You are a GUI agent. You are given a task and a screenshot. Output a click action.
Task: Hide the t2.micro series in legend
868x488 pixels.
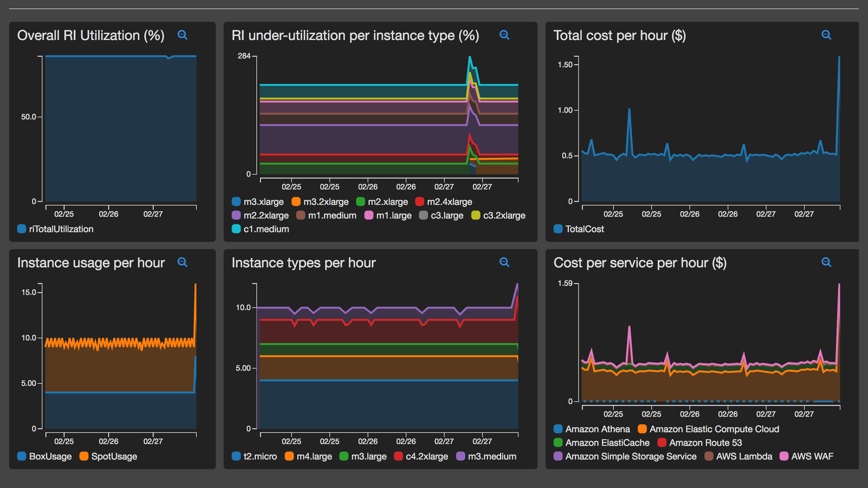click(260, 456)
